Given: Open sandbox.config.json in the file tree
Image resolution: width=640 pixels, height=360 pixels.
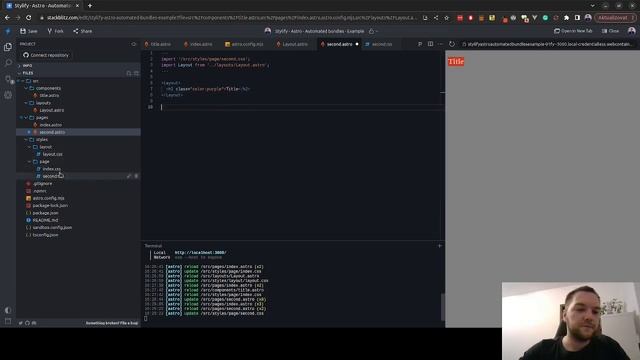Looking at the screenshot, I should coord(52,228).
